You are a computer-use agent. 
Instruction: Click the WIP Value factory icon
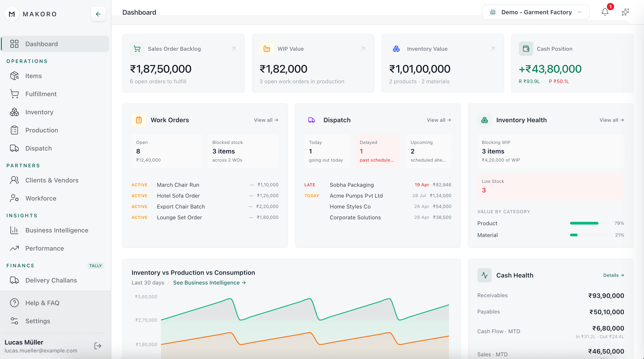(267, 49)
